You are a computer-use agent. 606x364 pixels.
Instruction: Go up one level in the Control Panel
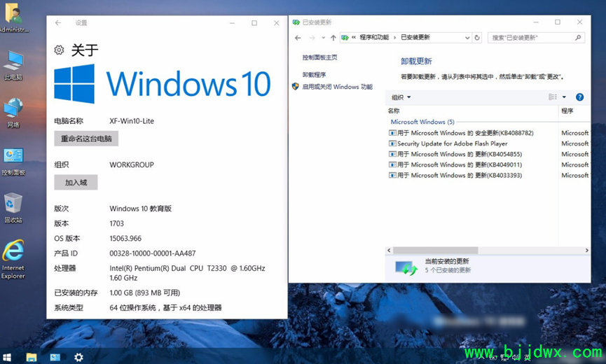(x=333, y=37)
